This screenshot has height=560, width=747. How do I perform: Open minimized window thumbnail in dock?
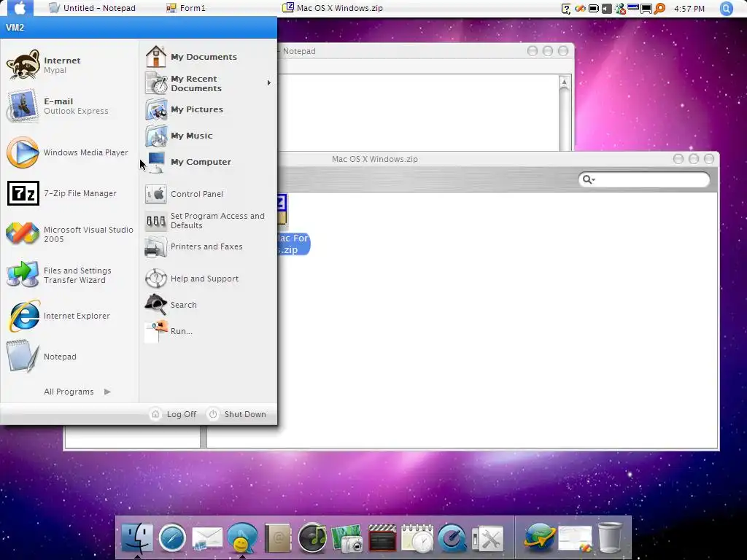575,539
